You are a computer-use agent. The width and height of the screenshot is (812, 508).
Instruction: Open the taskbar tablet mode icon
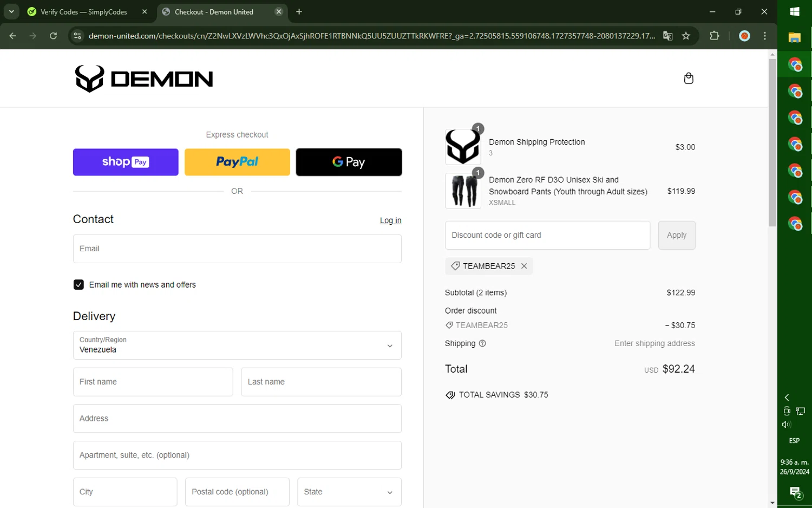click(x=787, y=411)
